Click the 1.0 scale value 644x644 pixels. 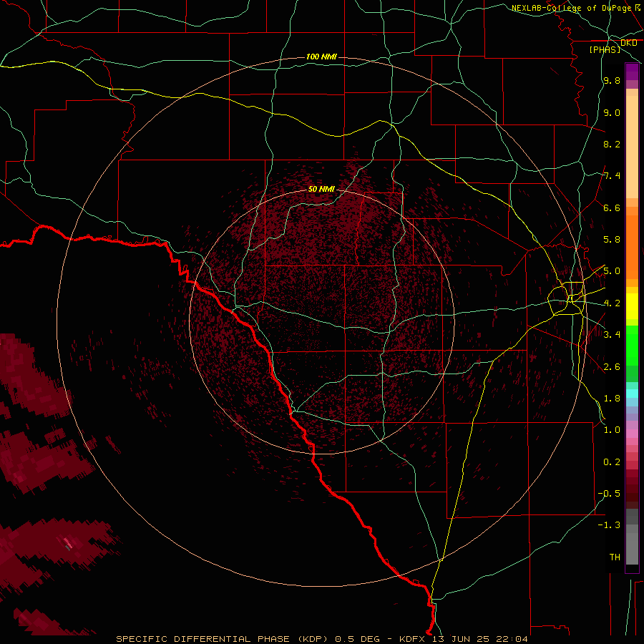(x=612, y=430)
